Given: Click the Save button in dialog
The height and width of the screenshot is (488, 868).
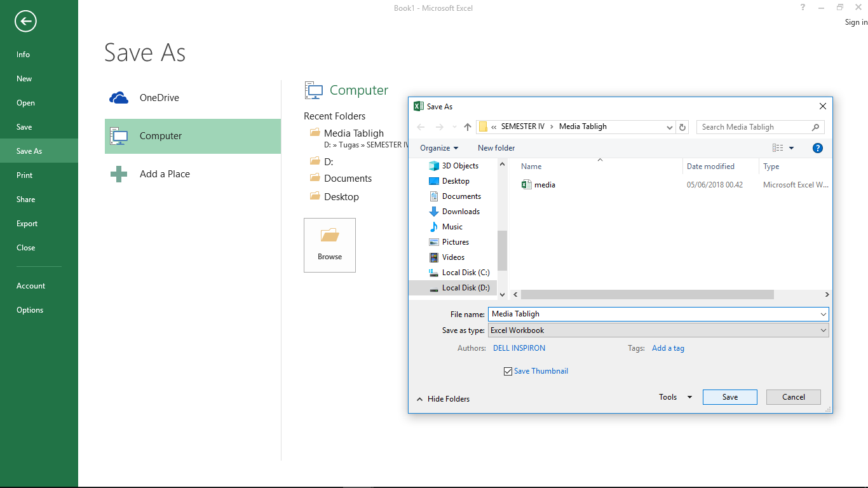Looking at the screenshot, I should pos(729,397).
